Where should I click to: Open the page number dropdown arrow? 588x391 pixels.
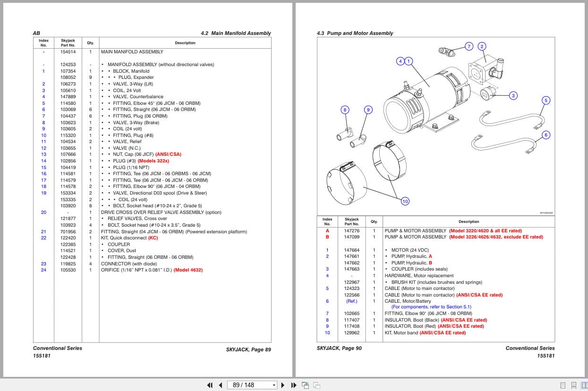tap(274, 385)
